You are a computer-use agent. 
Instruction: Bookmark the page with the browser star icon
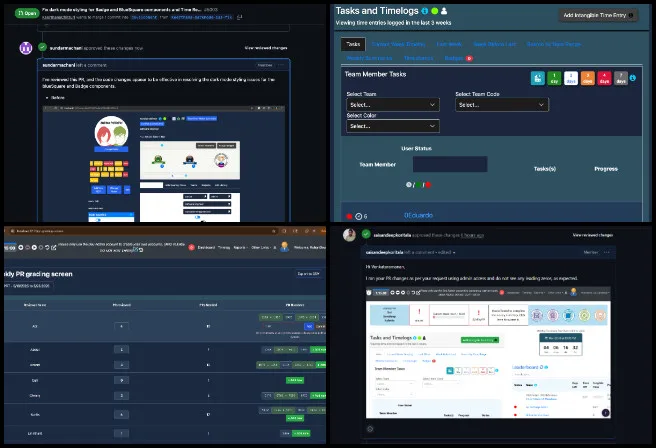[274, 231]
